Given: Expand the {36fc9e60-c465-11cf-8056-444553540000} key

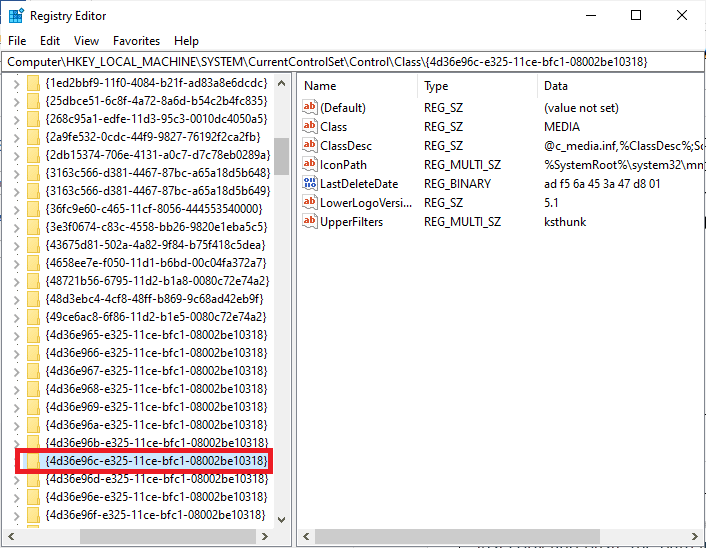Looking at the screenshot, I should point(17,210).
